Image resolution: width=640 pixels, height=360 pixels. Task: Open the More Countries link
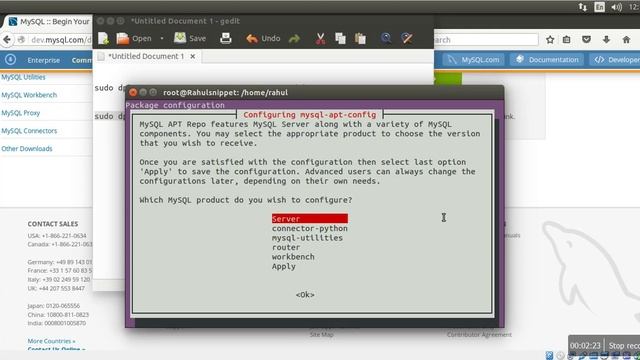(x=51, y=341)
